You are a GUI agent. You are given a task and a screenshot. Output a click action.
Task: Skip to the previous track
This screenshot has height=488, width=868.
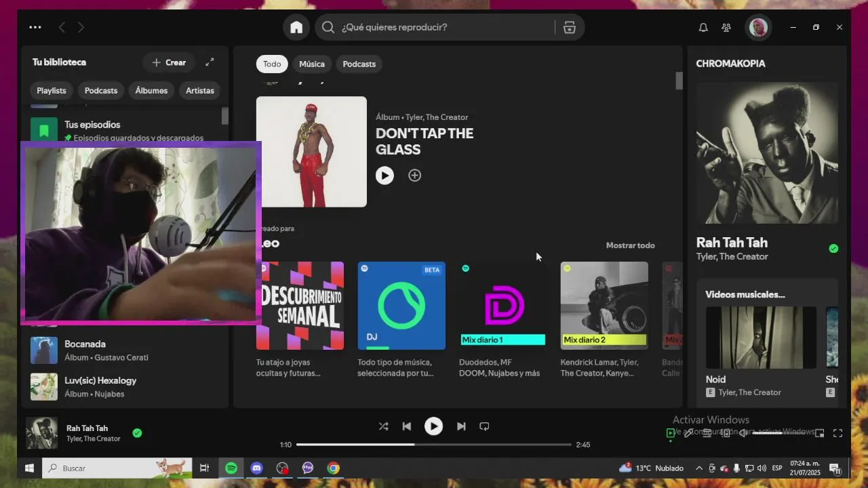coord(406,426)
